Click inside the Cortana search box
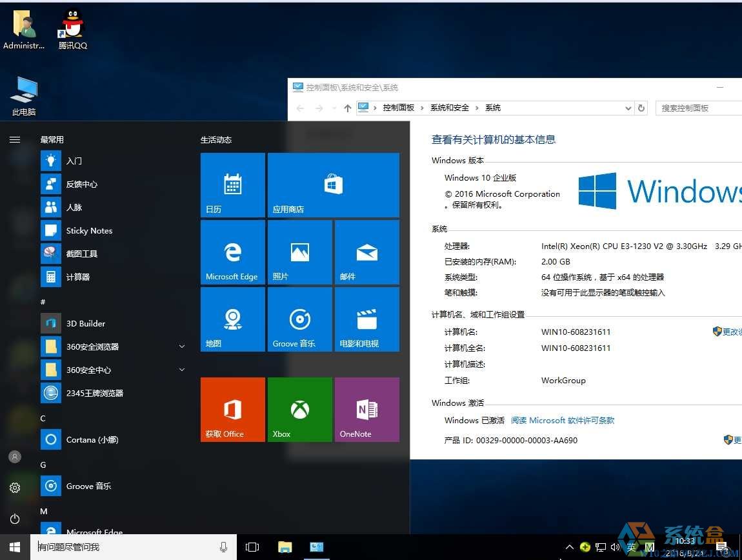742x560 pixels. coord(129,546)
